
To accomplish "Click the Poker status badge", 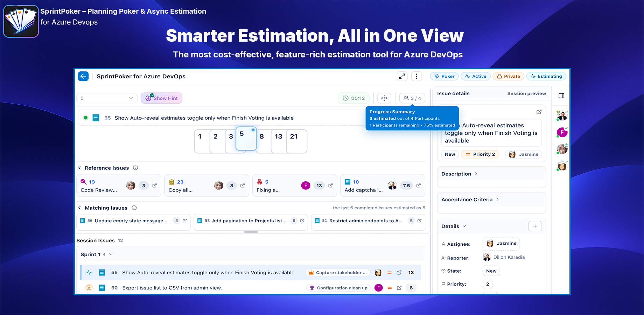I will pos(444,76).
